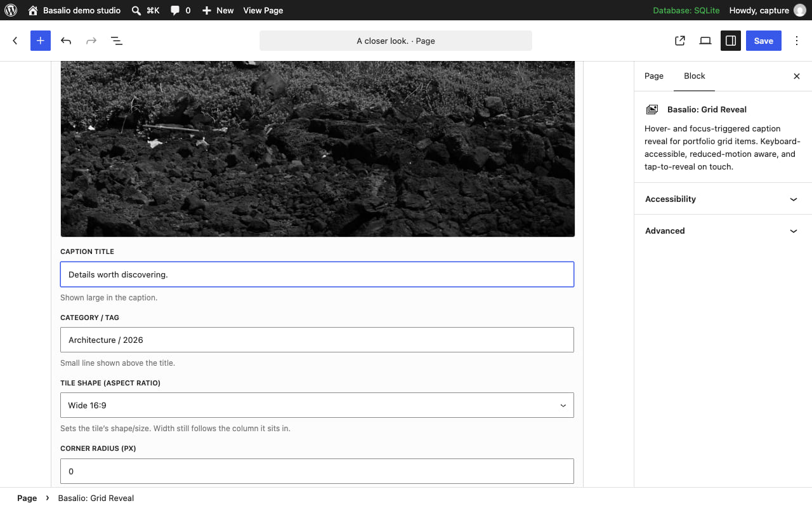Image resolution: width=812 pixels, height=508 pixels.
Task: Undo the last change
Action: tap(66, 41)
